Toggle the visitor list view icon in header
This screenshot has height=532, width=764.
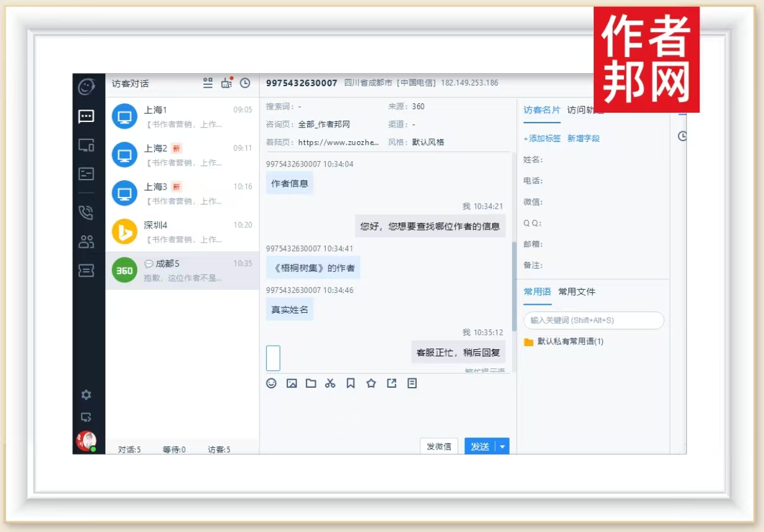[x=208, y=83]
